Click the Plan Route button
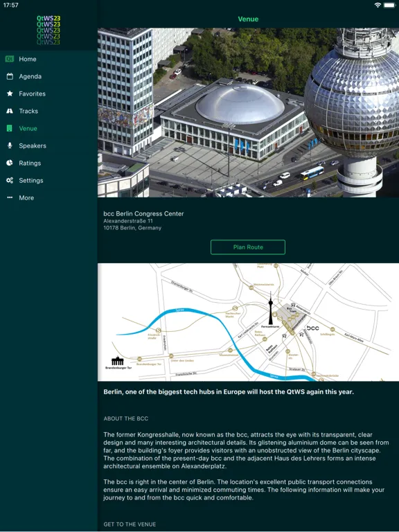Screen dimensions: 399x532 pos(248,247)
